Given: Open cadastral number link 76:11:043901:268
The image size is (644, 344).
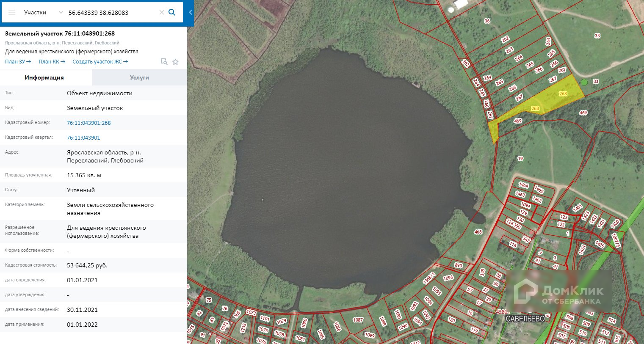Looking at the screenshot, I should [89, 123].
